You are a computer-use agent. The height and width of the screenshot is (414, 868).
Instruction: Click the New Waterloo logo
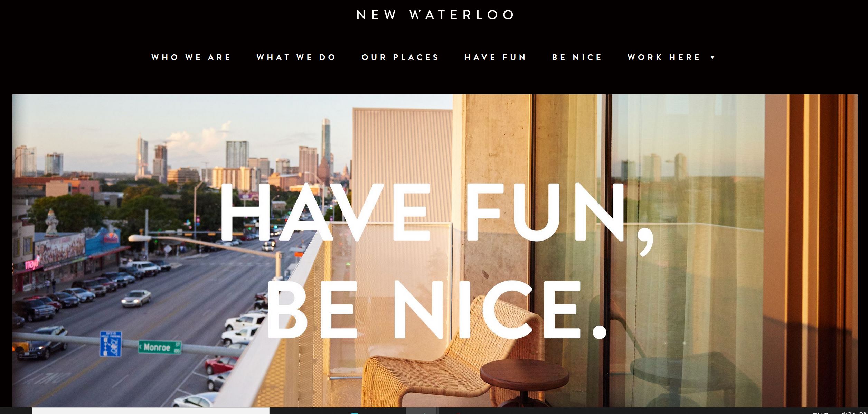point(435,15)
